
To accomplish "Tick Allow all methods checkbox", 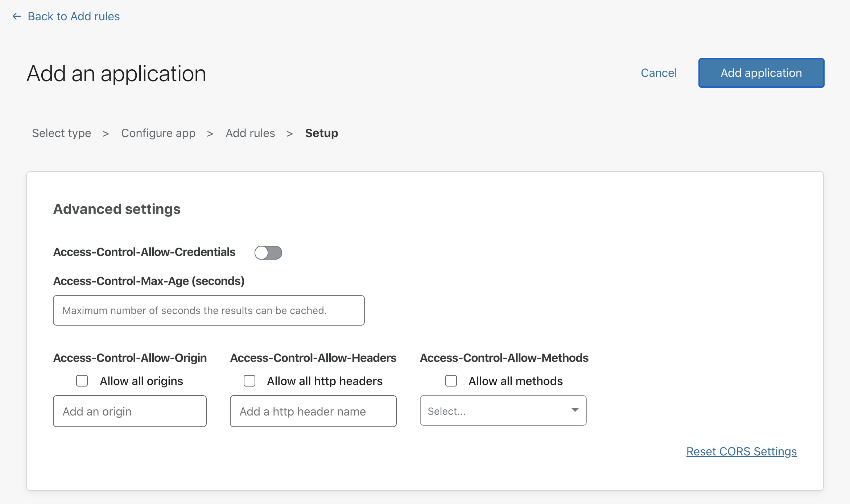I will tap(451, 381).
